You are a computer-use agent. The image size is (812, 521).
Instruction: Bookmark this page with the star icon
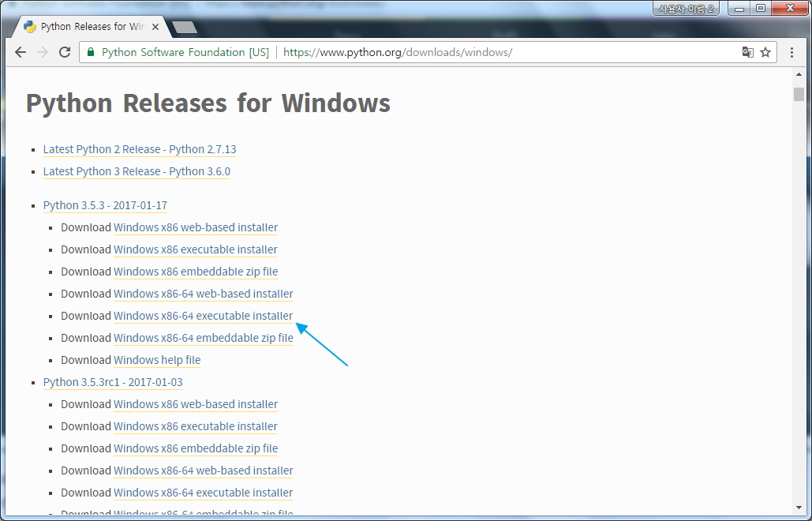coord(765,52)
